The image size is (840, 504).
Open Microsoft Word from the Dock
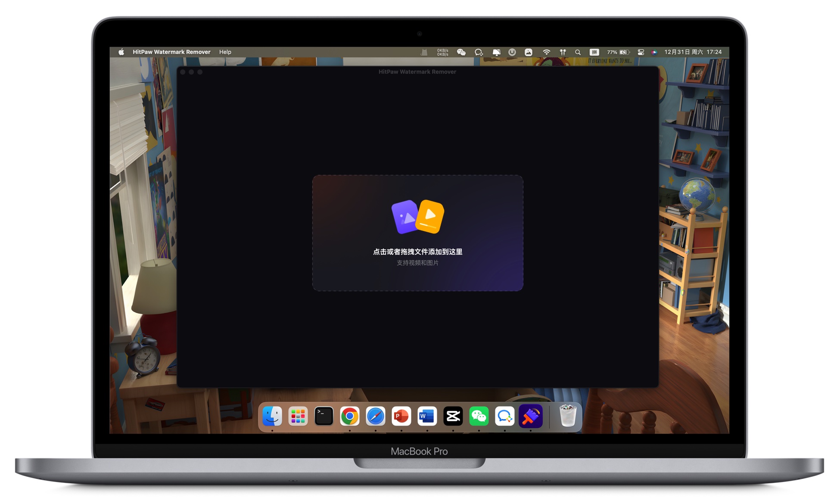(427, 416)
